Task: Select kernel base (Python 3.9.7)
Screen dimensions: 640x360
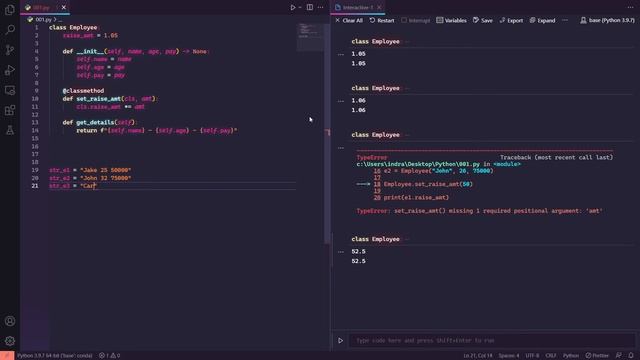Action: point(607,20)
